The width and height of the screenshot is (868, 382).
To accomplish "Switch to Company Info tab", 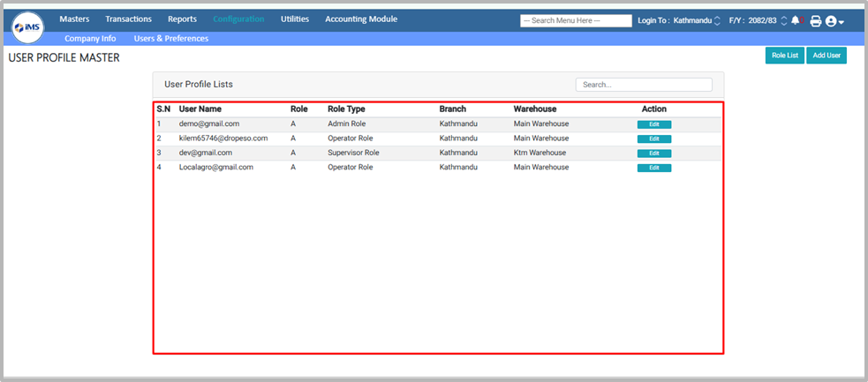I will point(90,39).
